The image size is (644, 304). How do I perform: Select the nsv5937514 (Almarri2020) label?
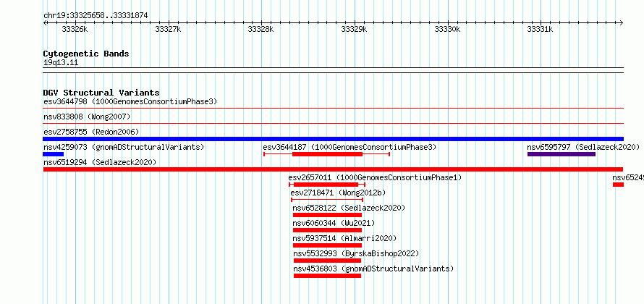point(344,238)
